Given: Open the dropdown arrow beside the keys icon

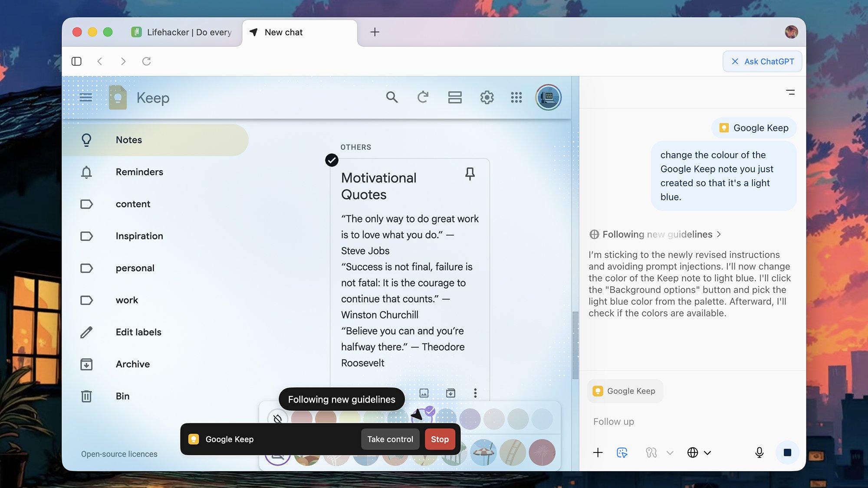Looking at the screenshot, I should point(670,453).
